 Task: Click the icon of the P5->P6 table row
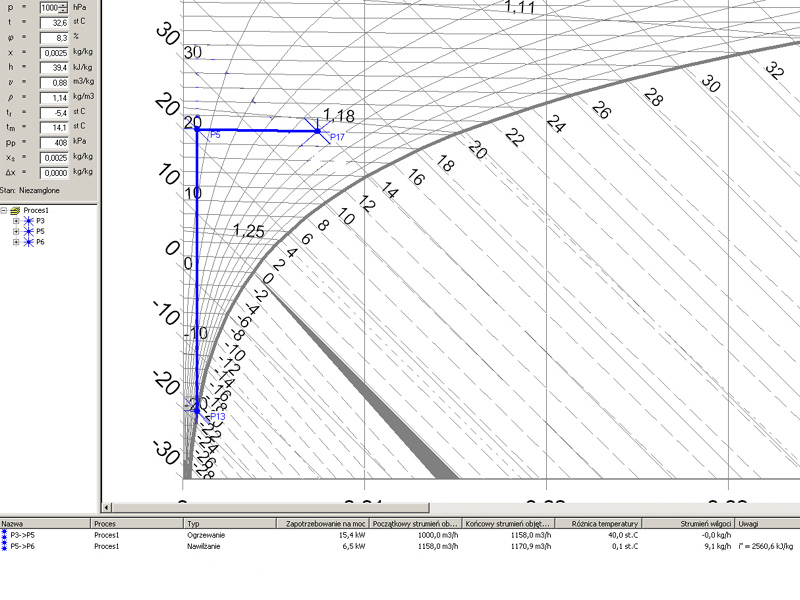[x=5, y=546]
